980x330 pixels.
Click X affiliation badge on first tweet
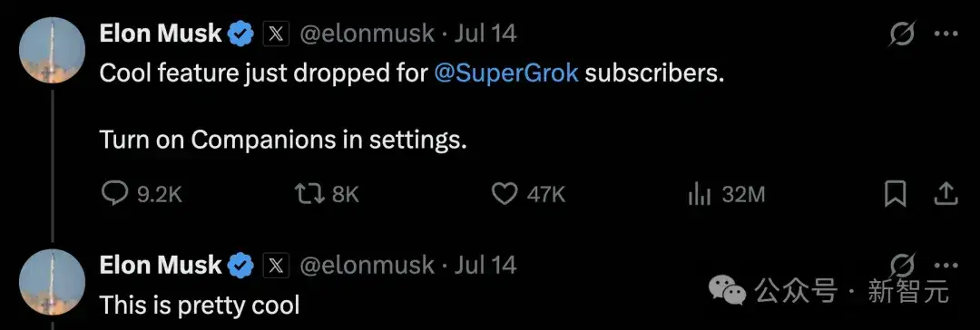click(x=276, y=34)
